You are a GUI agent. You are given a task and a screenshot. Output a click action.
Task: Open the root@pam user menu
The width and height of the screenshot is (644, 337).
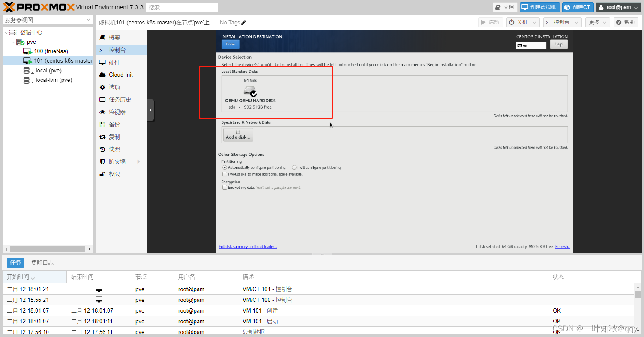coord(618,7)
